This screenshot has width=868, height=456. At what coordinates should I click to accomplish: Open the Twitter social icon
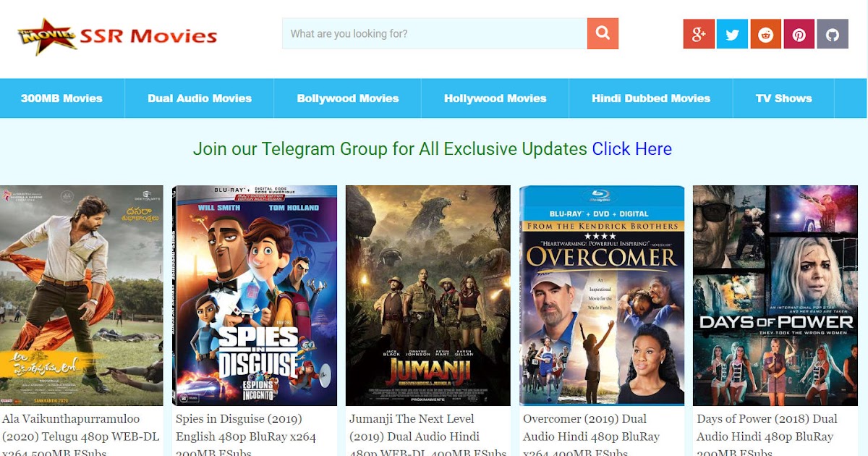click(732, 34)
